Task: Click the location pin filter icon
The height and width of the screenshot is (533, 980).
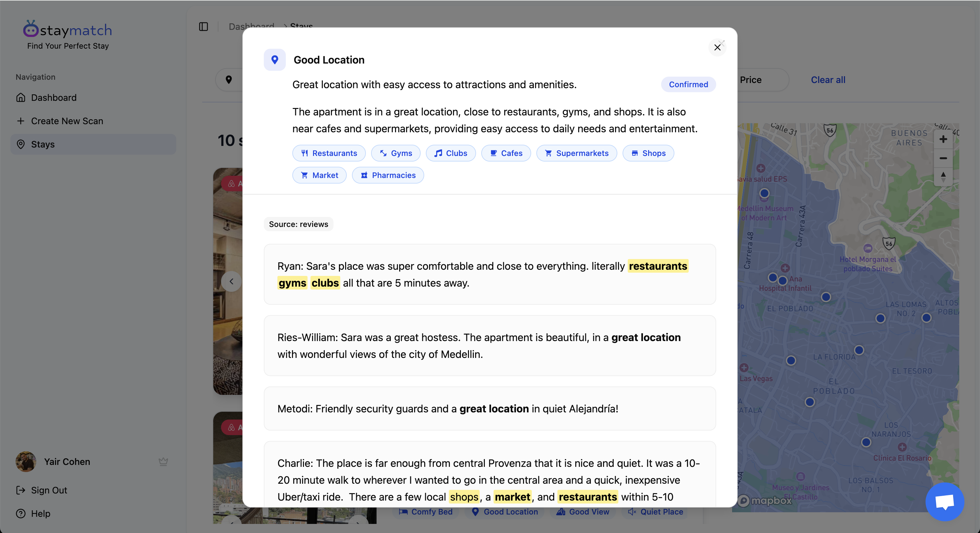Action: (x=229, y=79)
